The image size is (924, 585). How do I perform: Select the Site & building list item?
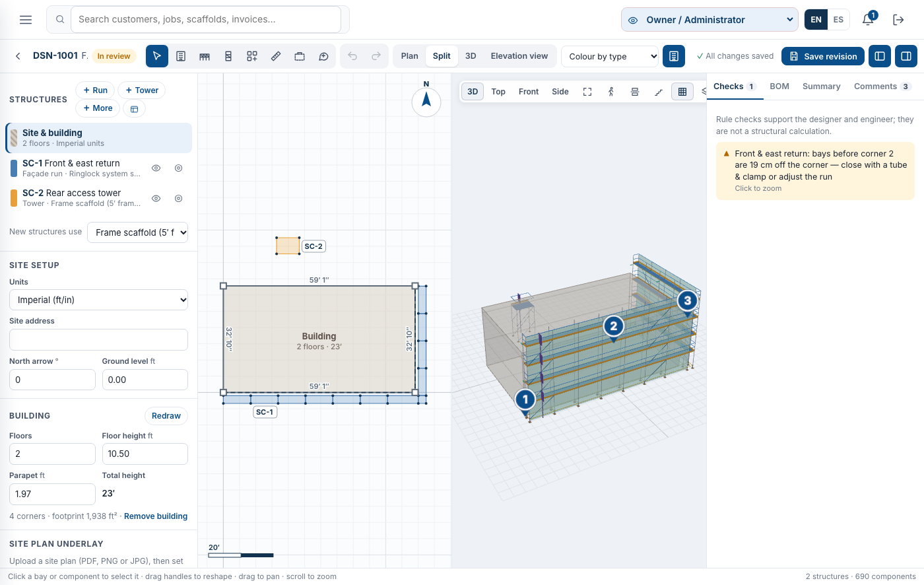pos(99,138)
